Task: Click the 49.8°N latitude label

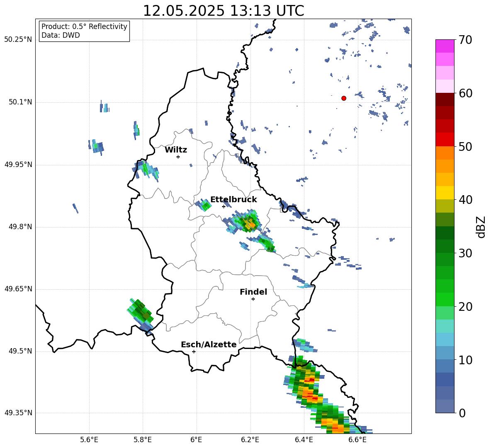Action: (20, 227)
